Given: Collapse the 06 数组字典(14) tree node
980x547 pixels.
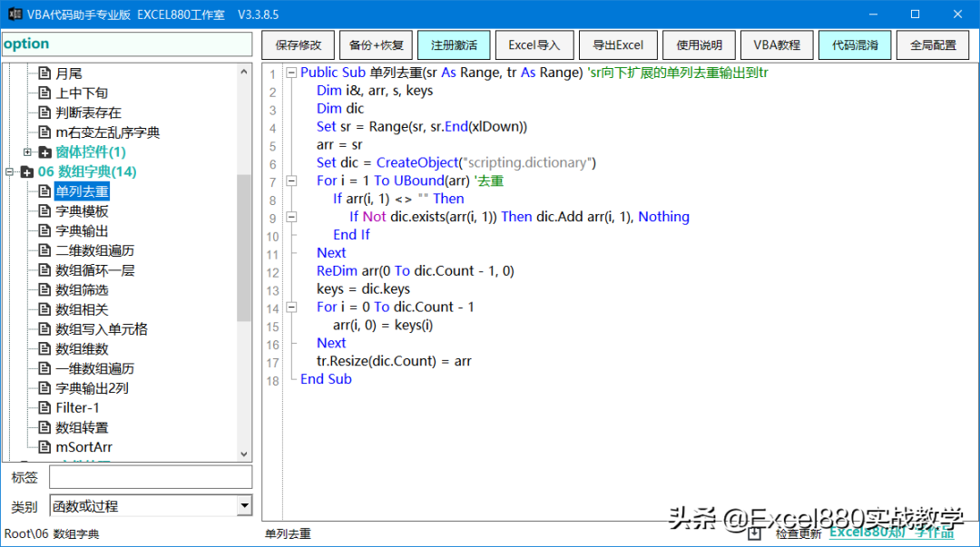Looking at the screenshot, I should click(10, 171).
